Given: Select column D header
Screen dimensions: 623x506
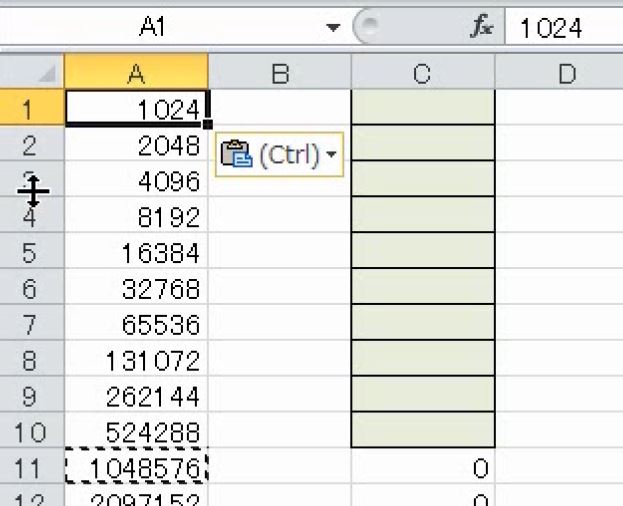Looking at the screenshot, I should pyautogui.click(x=559, y=72).
